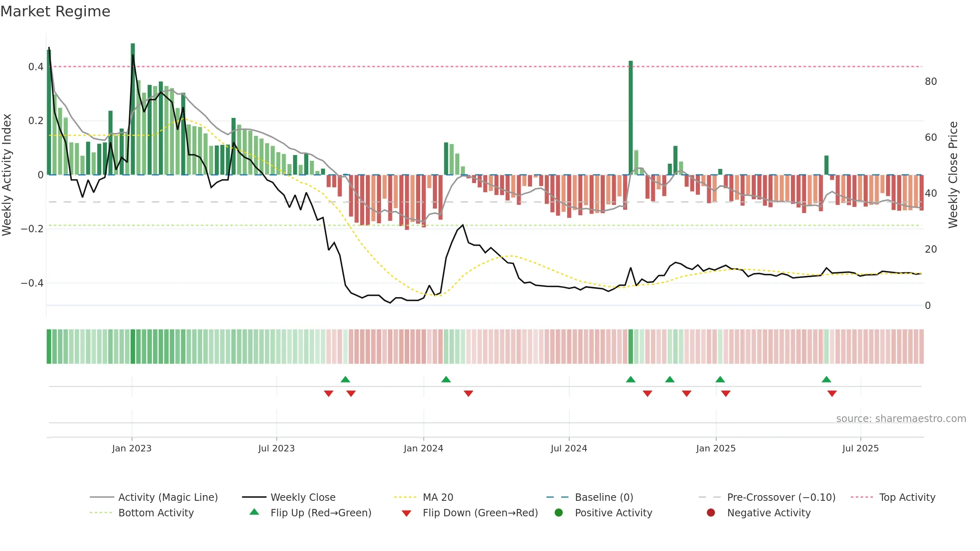Screen dimensions: 980x551
Task: Toggle the Pre-Crossover (−0.10) legend entry
Action: click(767, 497)
